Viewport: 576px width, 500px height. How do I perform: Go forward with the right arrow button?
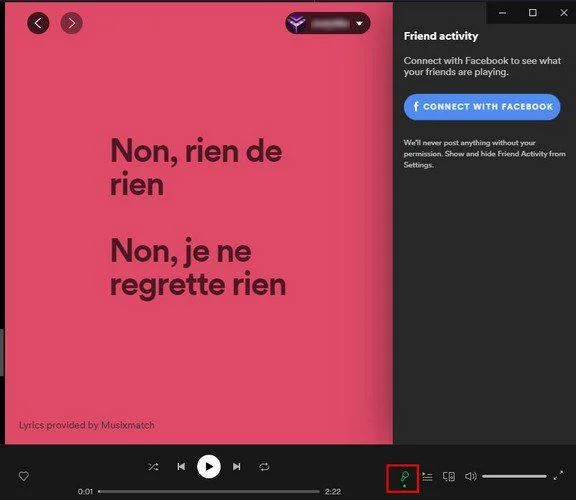click(71, 23)
